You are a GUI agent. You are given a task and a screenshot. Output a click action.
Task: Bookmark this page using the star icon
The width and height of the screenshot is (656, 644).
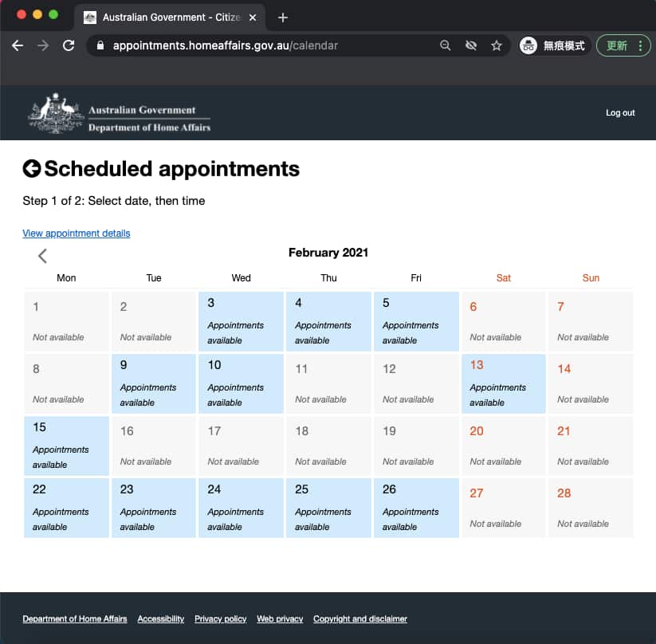[496, 45]
